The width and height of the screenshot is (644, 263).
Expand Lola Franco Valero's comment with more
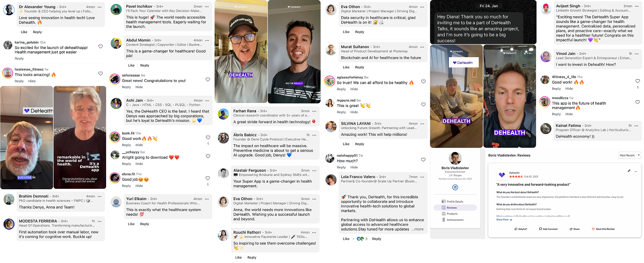tap(419, 229)
